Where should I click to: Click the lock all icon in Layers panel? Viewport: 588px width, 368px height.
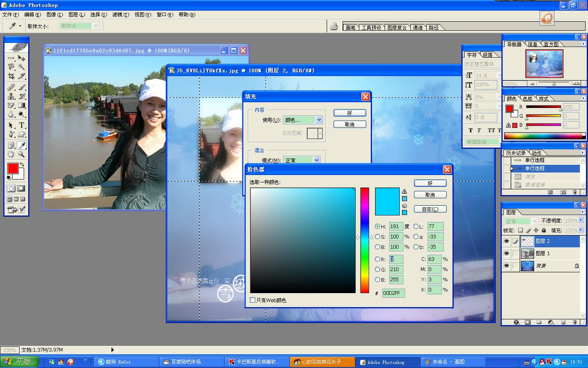[543, 230]
